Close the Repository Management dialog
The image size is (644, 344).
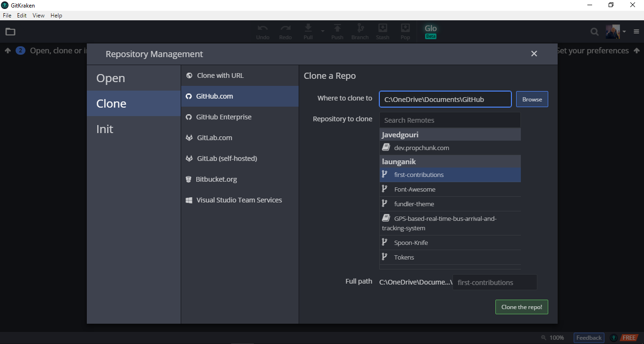tap(534, 54)
